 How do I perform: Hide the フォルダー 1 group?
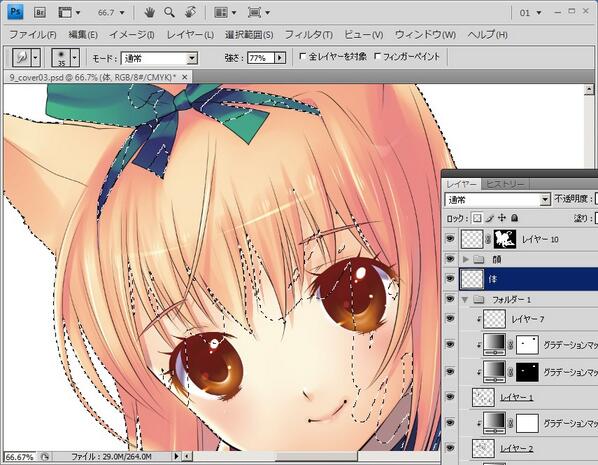point(450,299)
